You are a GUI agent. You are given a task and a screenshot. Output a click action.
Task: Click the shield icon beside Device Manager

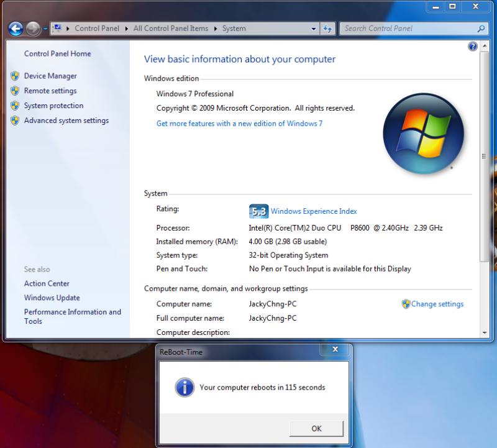(x=15, y=76)
